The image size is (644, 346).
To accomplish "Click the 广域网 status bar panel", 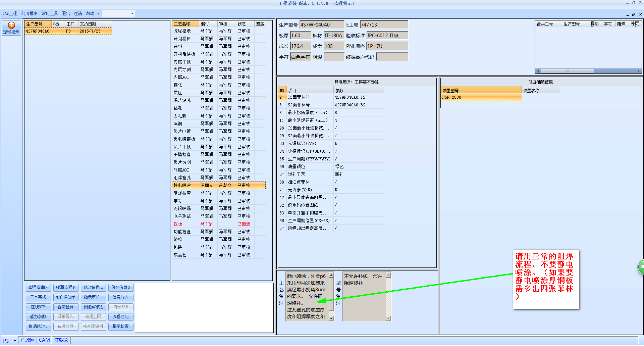I will (27, 340).
